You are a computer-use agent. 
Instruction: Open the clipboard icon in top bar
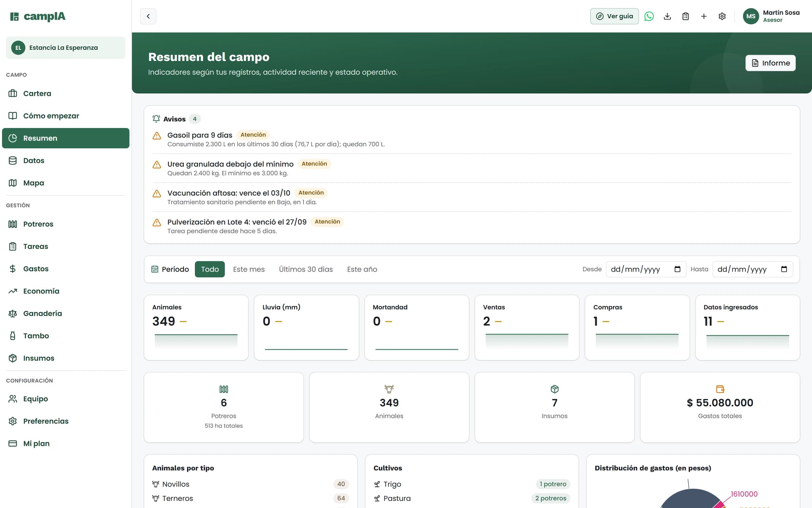(685, 16)
